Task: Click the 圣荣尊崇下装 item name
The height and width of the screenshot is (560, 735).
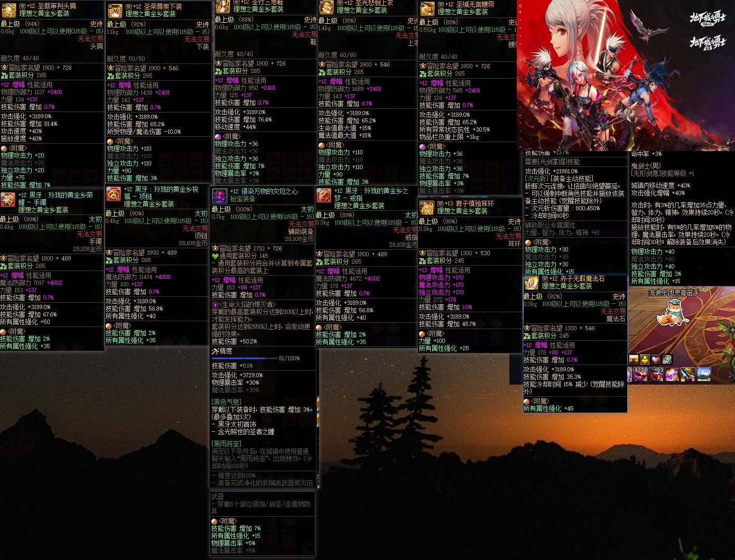Action: tap(163, 7)
